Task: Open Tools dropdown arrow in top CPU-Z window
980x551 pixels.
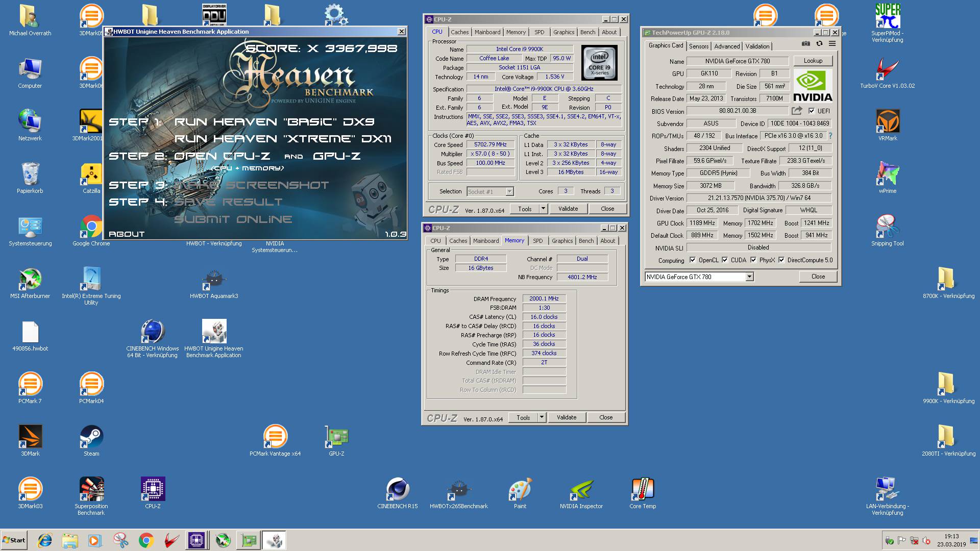Action: pos(543,208)
